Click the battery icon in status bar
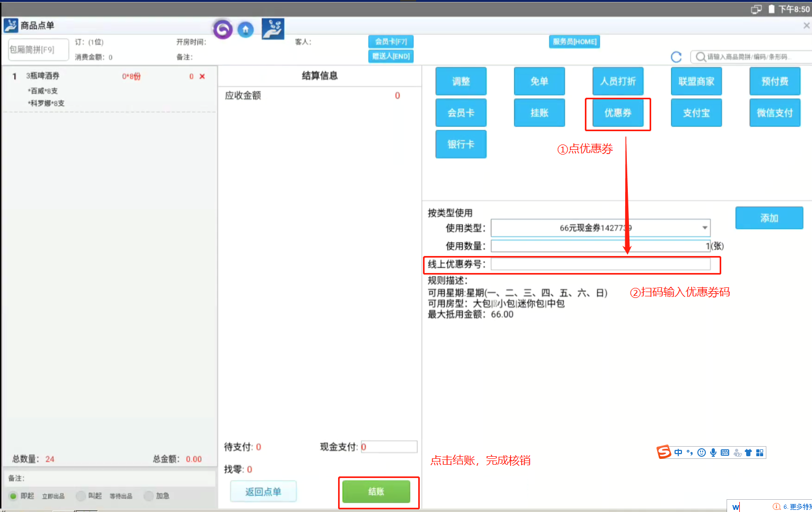This screenshot has height=512, width=812. (x=772, y=9)
